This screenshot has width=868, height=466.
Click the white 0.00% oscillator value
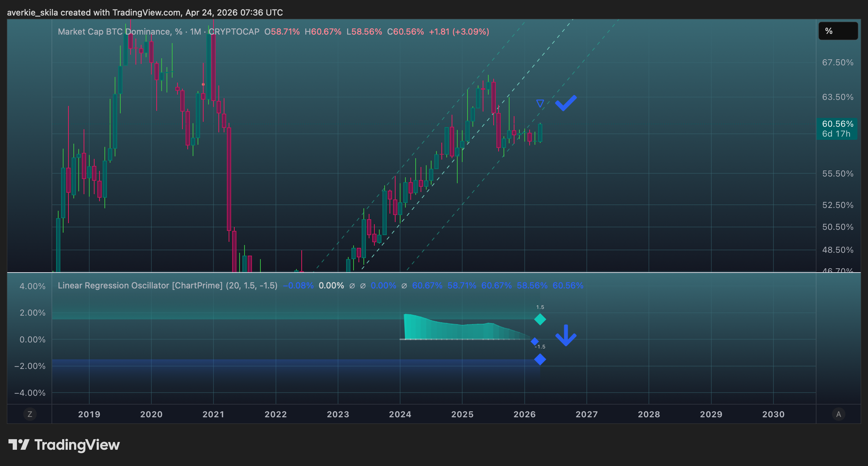331,286
